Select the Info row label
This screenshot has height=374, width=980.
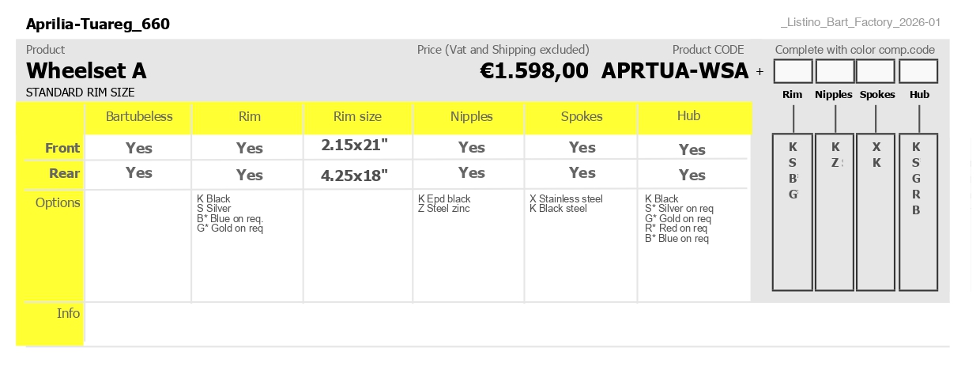69,313
